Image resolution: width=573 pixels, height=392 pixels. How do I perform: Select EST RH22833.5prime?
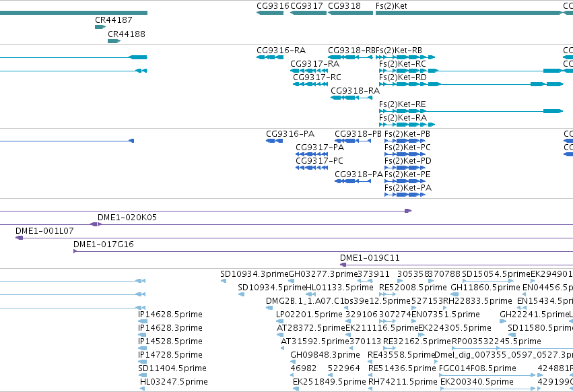(446, 308)
